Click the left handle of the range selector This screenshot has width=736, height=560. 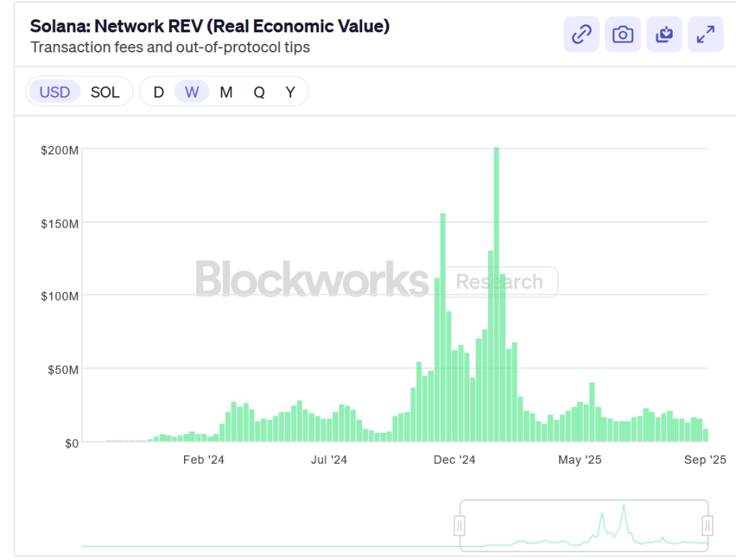461,525
